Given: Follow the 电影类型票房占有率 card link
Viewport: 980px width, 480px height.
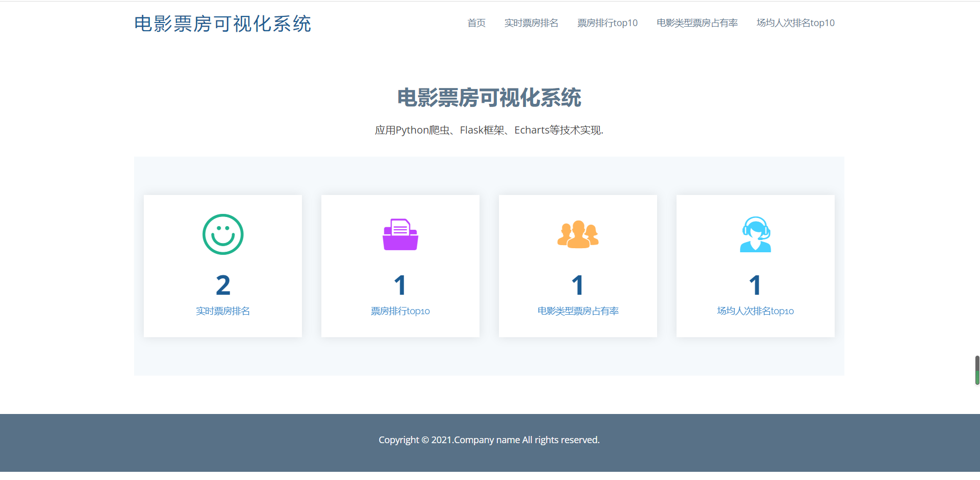Looking at the screenshot, I should pos(578,311).
